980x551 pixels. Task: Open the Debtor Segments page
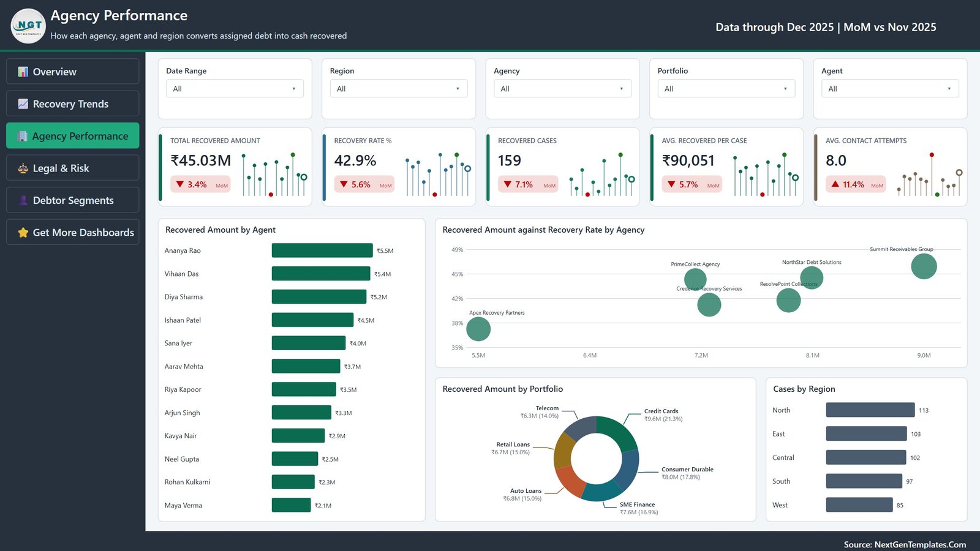(x=72, y=200)
